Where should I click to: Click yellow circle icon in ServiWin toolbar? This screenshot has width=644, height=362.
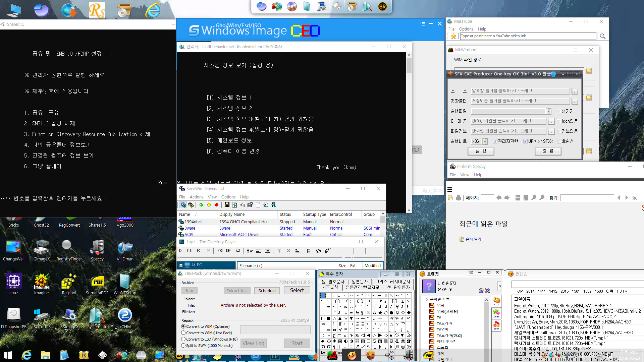209,205
